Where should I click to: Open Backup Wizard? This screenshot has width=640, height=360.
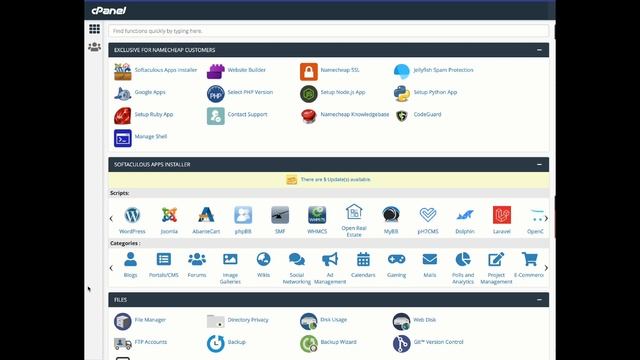coord(328,343)
